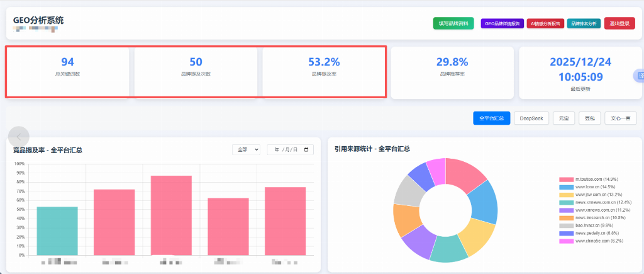Screen dimensions: 644x274
Task: Open the GEO品牌详情报告 report
Action: click(502, 23)
